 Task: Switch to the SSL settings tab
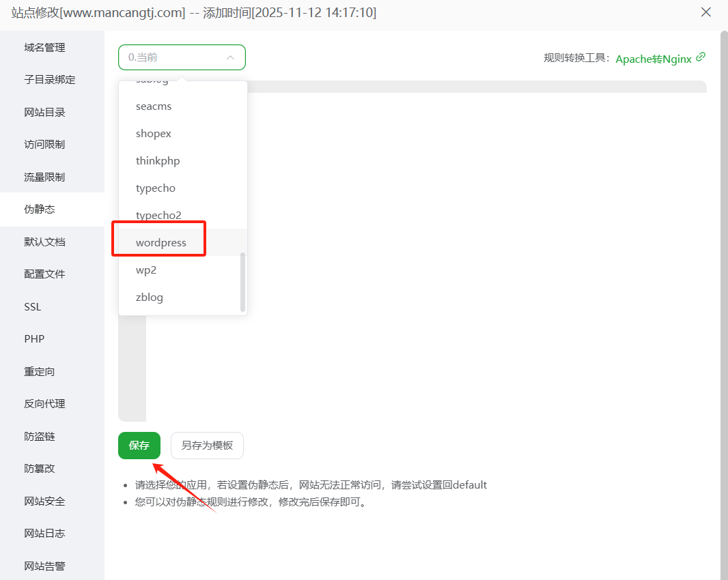33,307
